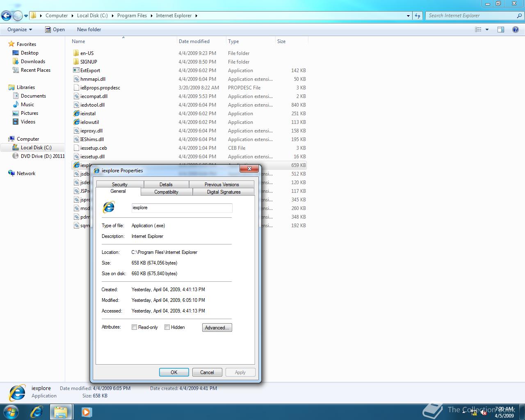Open Windows Media Player from taskbar
The image size is (525, 420).
pos(86,412)
